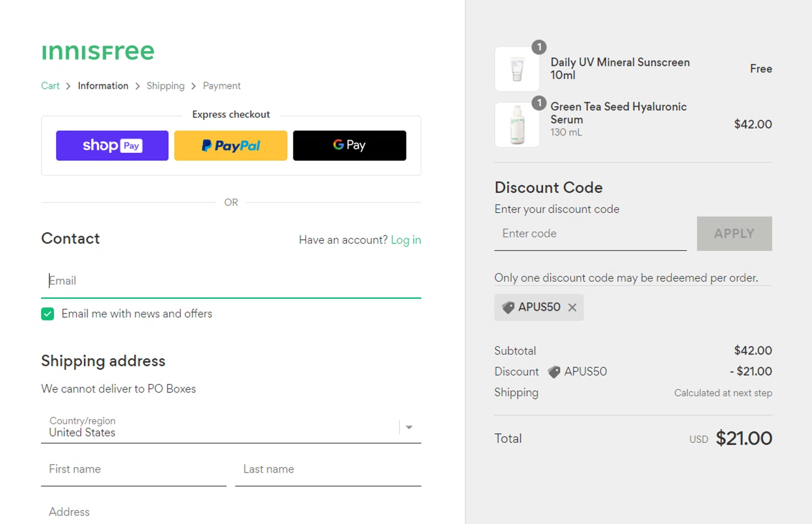Image resolution: width=812 pixels, height=524 pixels.
Task: Open Daily UV Mineral Sunscreen thumbnail
Action: tap(517, 69)
